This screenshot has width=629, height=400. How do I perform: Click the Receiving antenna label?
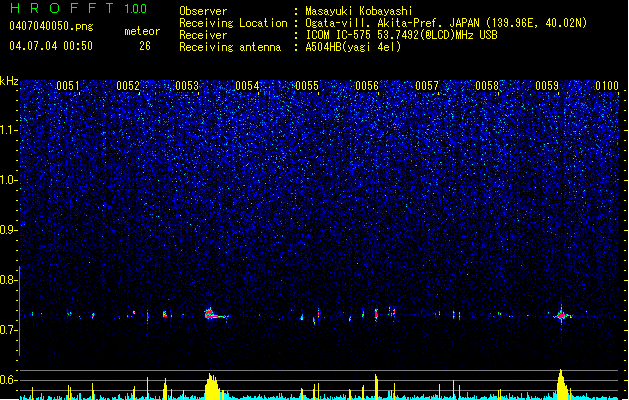point(230,47)
